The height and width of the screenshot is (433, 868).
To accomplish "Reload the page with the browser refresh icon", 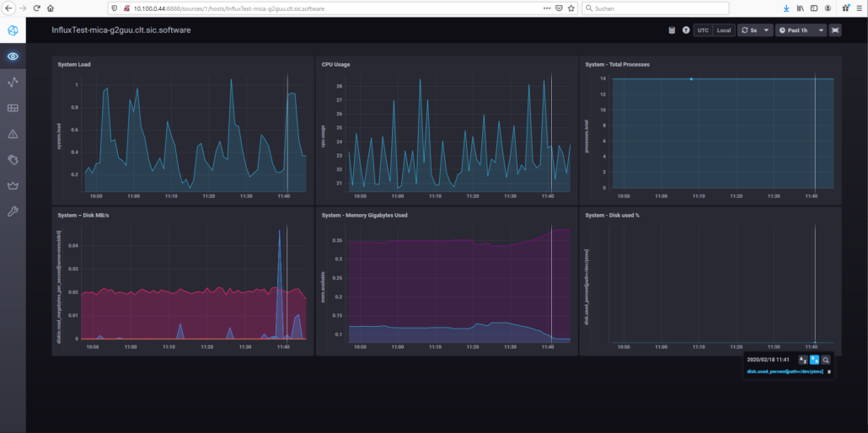I will (36, 8).
